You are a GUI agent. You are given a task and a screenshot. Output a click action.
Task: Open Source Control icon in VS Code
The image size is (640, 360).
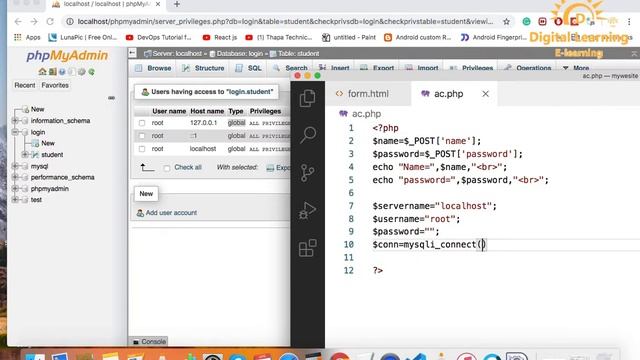click(307, 173)
